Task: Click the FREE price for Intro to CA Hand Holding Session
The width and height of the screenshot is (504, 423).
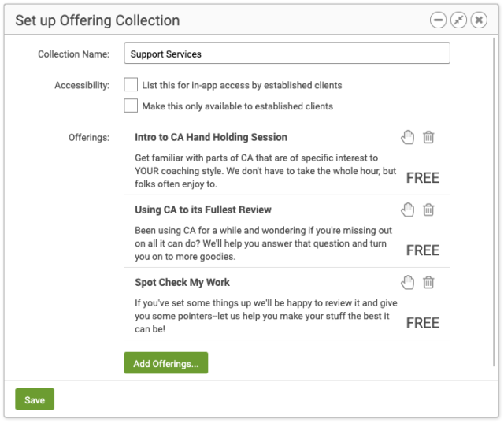Action: [423, 178]
